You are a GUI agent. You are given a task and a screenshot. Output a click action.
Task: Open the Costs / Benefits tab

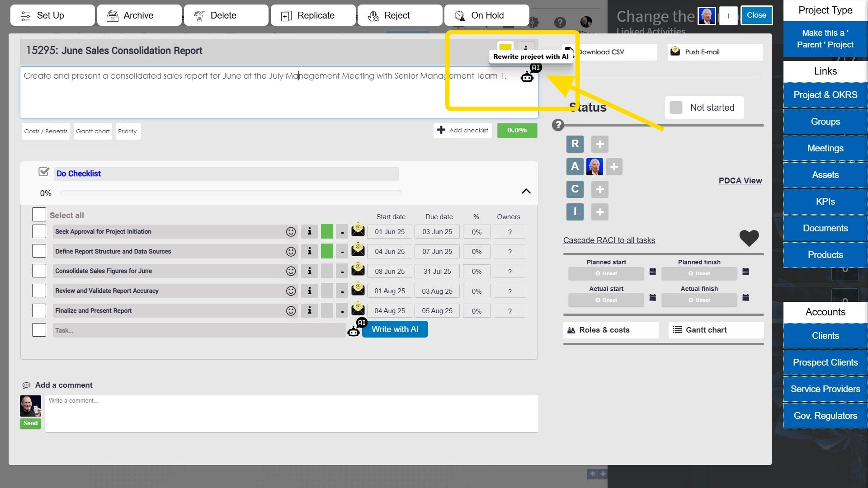(46, 131)
